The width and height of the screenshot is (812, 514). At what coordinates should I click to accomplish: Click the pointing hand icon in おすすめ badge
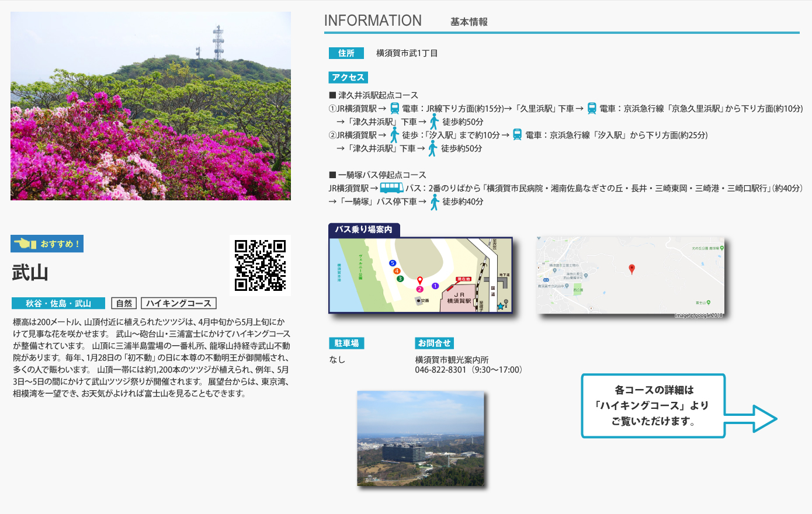[x=25, y=244]
